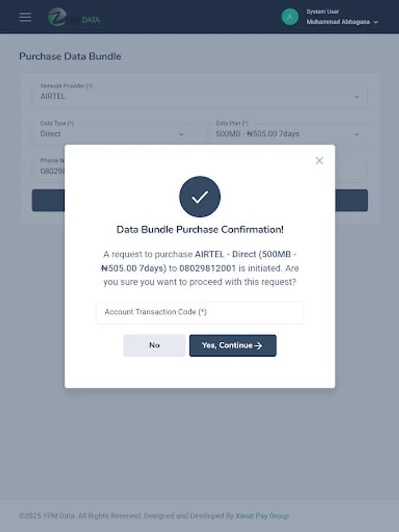Click the YFM Data logo
This screenshot has height=532, width=399.
74,17
